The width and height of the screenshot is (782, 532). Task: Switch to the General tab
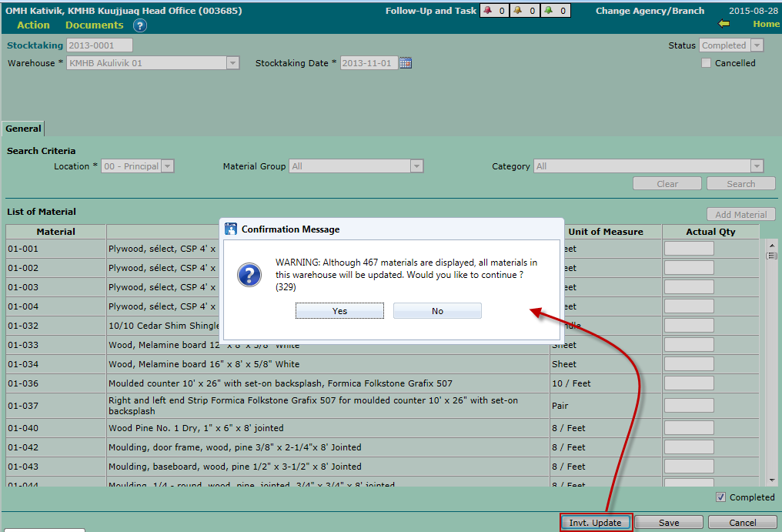point(23,129)
